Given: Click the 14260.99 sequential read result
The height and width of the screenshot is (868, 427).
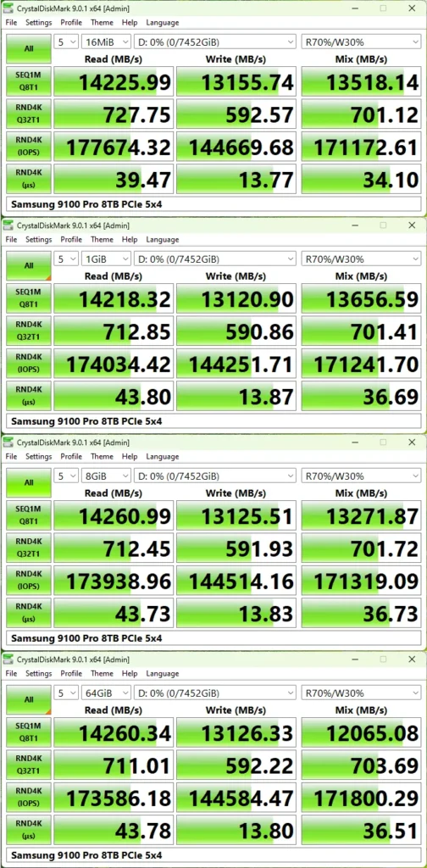Looking at the screenshot, I should coord(114,516).
